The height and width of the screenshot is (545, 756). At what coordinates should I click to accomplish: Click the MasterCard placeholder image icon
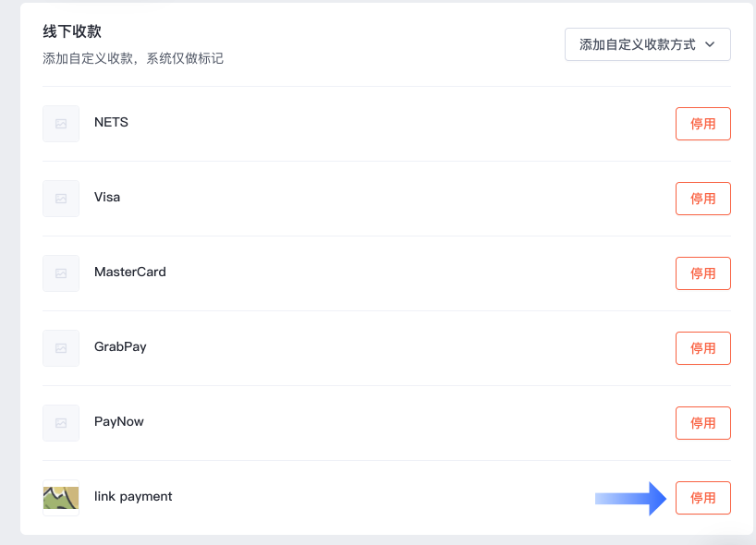click(61, 273)
